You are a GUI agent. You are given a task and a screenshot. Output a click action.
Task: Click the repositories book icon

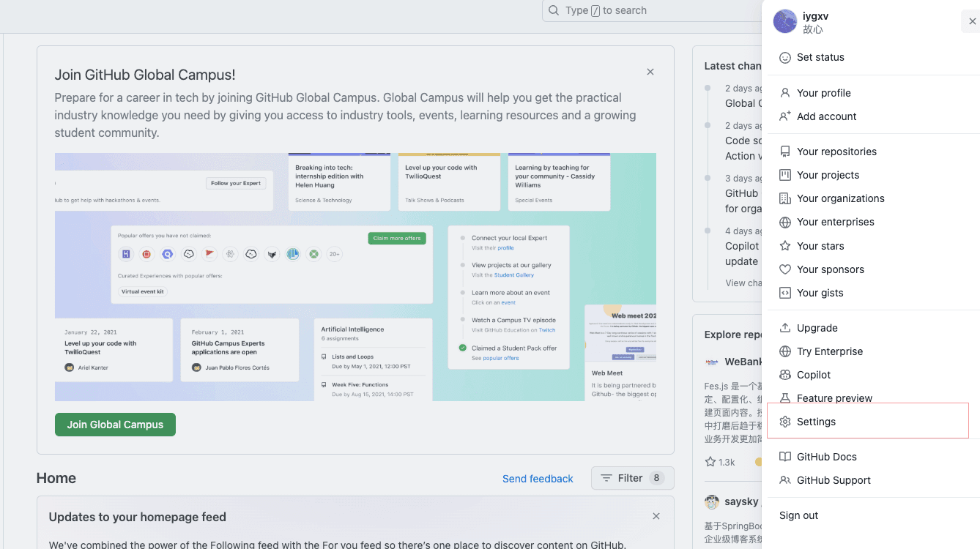(785, 152)
